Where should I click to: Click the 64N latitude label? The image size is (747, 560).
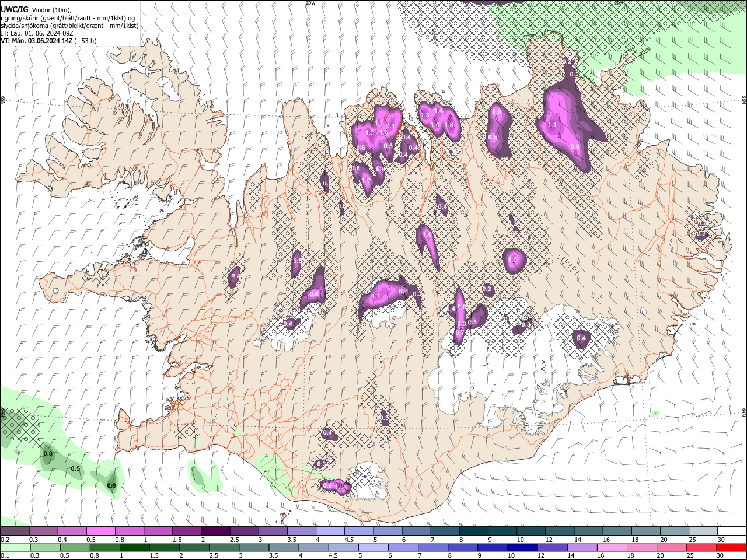(743, 412)
